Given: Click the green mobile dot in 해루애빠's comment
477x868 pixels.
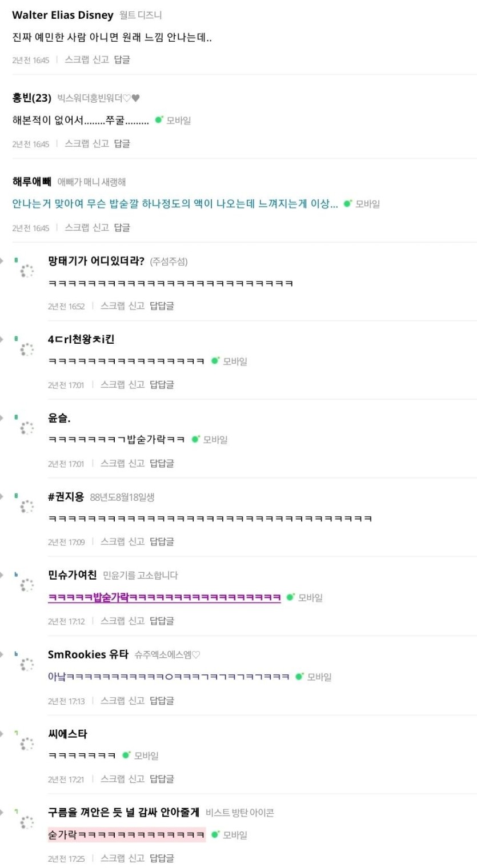Looking at the screenshot, I should 347,203.
